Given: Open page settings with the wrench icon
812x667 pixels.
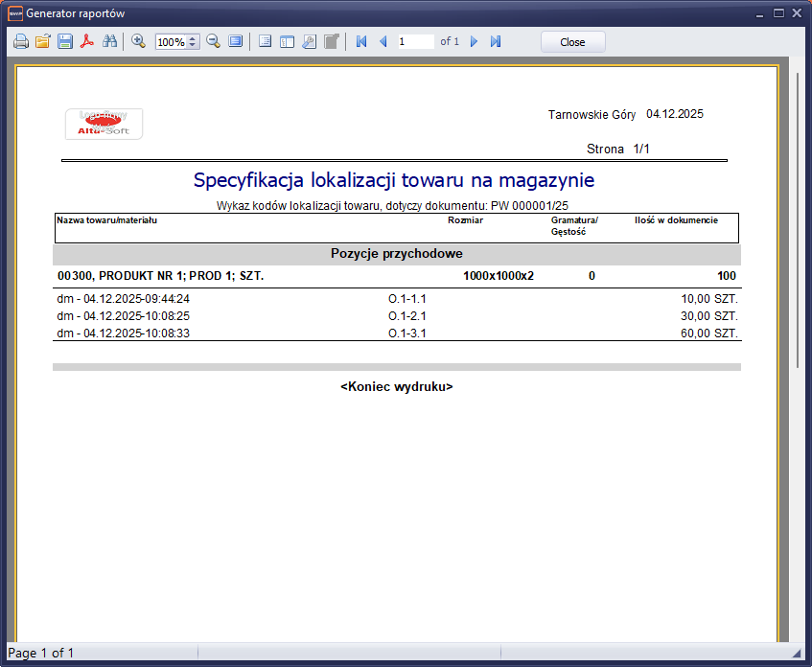Looking at the screenshot, I should coord(309,42).
